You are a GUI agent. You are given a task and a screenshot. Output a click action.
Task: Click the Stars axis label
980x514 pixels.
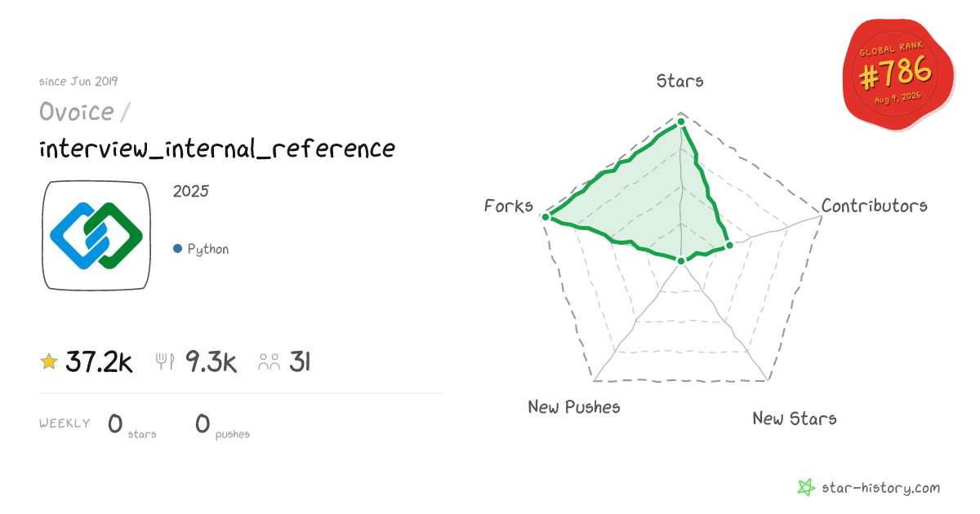click(x=680, y=81)
